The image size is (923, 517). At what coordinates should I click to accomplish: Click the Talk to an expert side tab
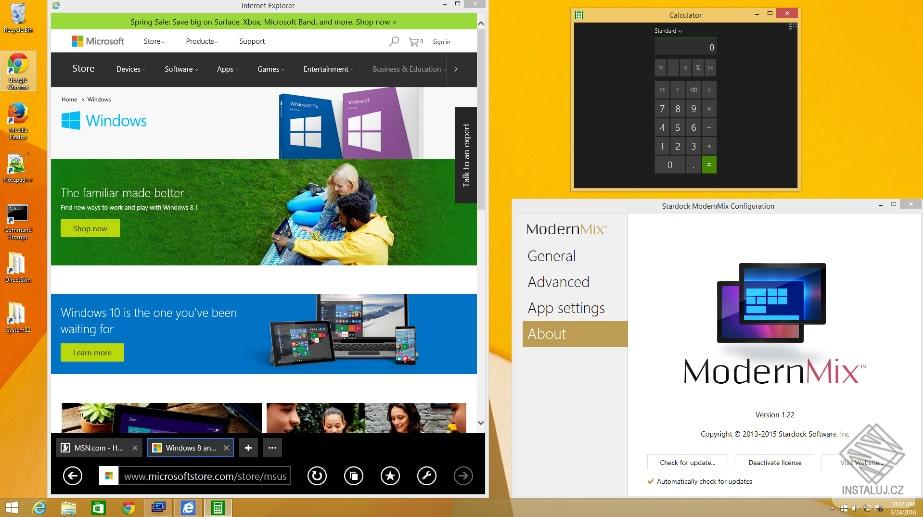click(466, 155)
